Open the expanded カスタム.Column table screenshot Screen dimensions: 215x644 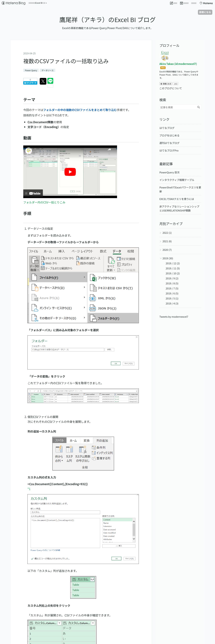coord(62,632)
